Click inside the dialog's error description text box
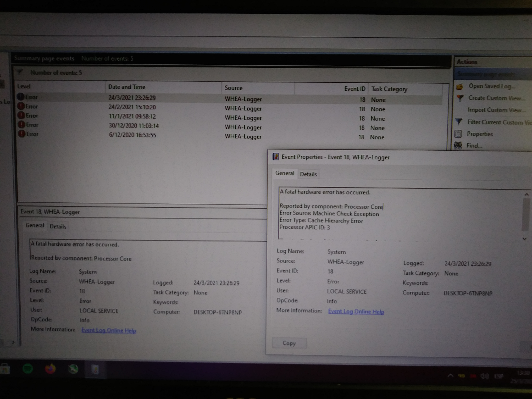This screenshot has width=532, height=399. 400,214
